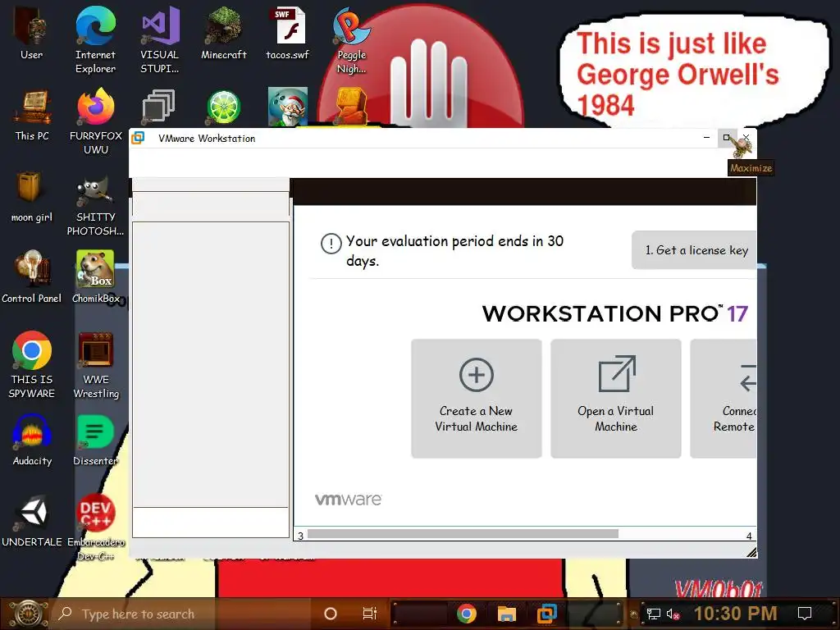Click the evaluation period warning icon
This screenshot has height=630, width=840.
(331, 244)
